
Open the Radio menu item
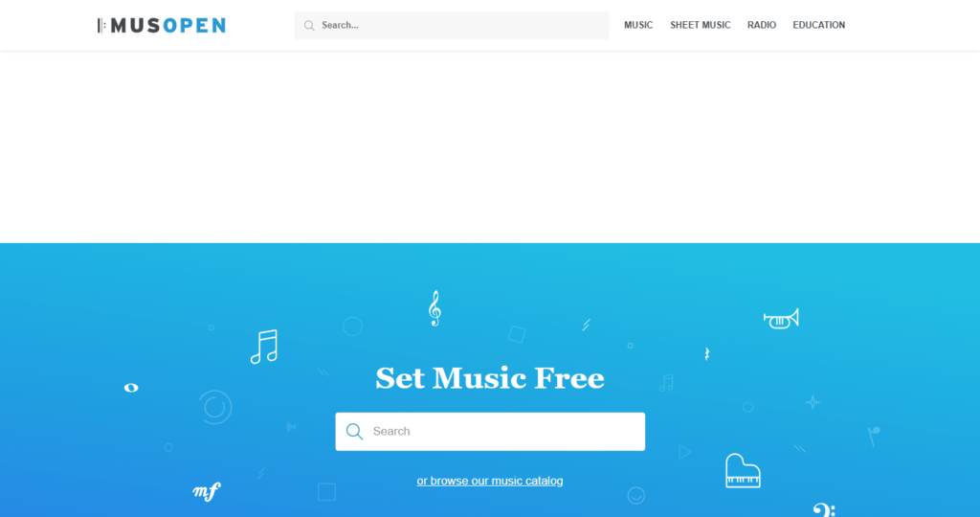(761, 25)
